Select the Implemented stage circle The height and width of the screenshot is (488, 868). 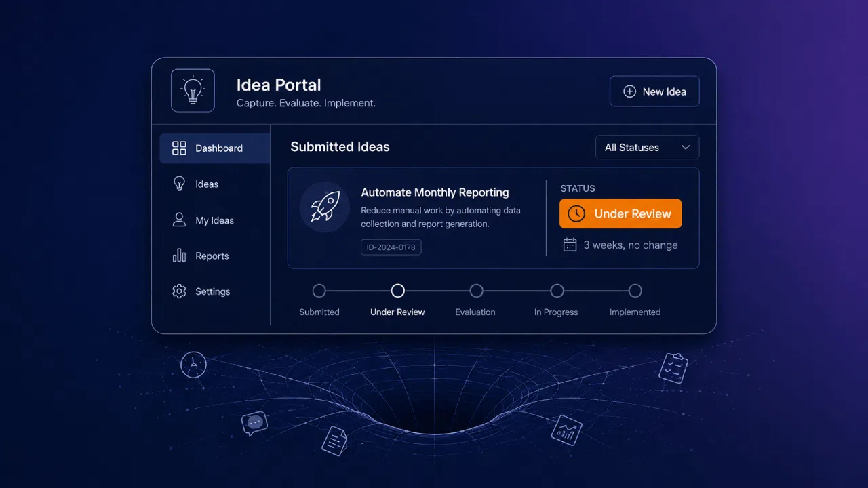[x=635, y=291]
